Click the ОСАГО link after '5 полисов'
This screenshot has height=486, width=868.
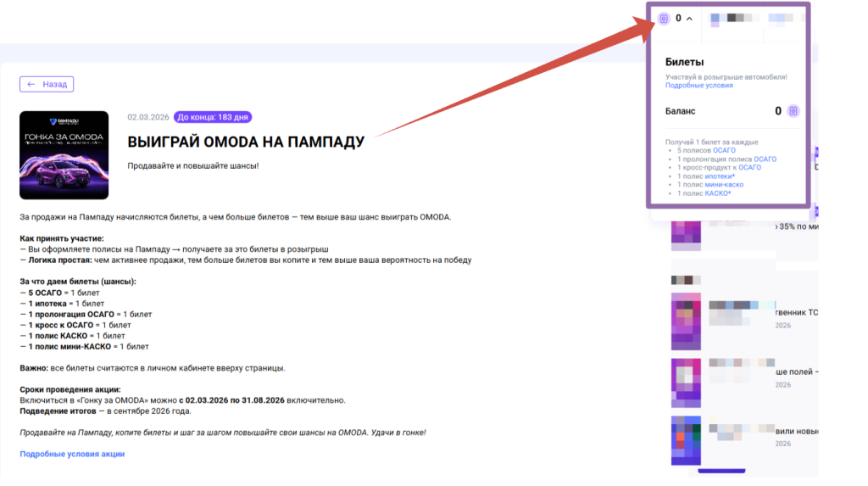tap(724, 150)
